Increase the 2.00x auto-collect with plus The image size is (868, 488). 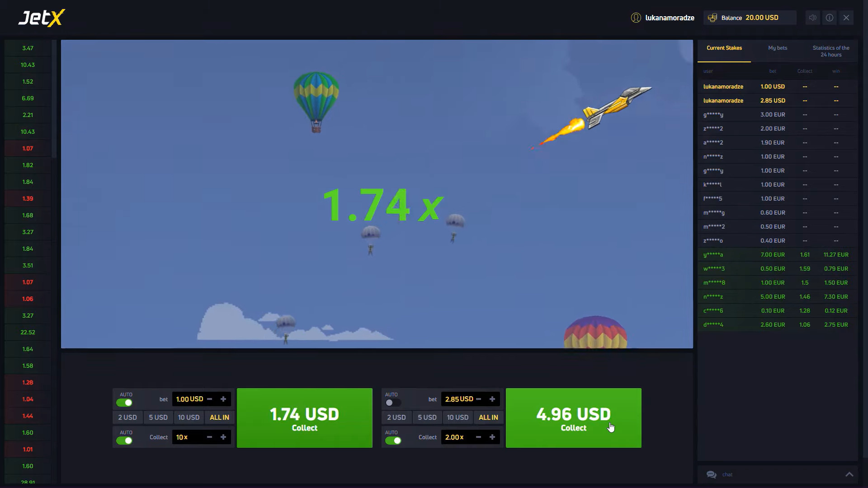[x=492, y=437]
